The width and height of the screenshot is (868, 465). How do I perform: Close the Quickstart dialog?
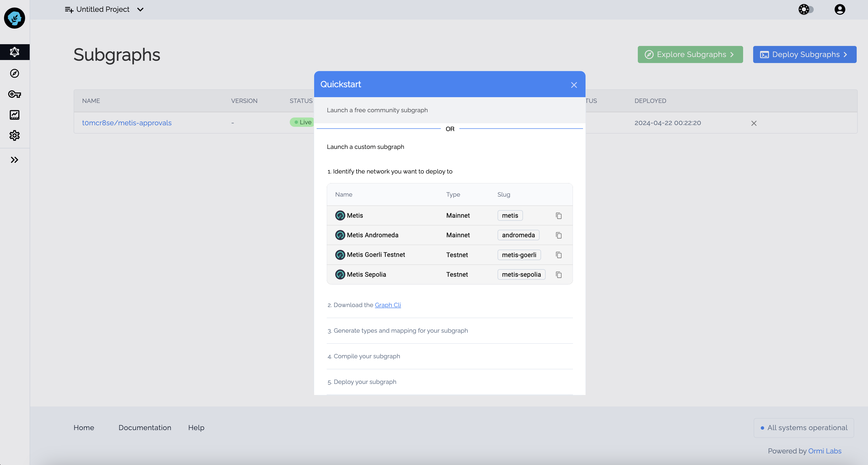pyautogui.click(x=574, y=85)
